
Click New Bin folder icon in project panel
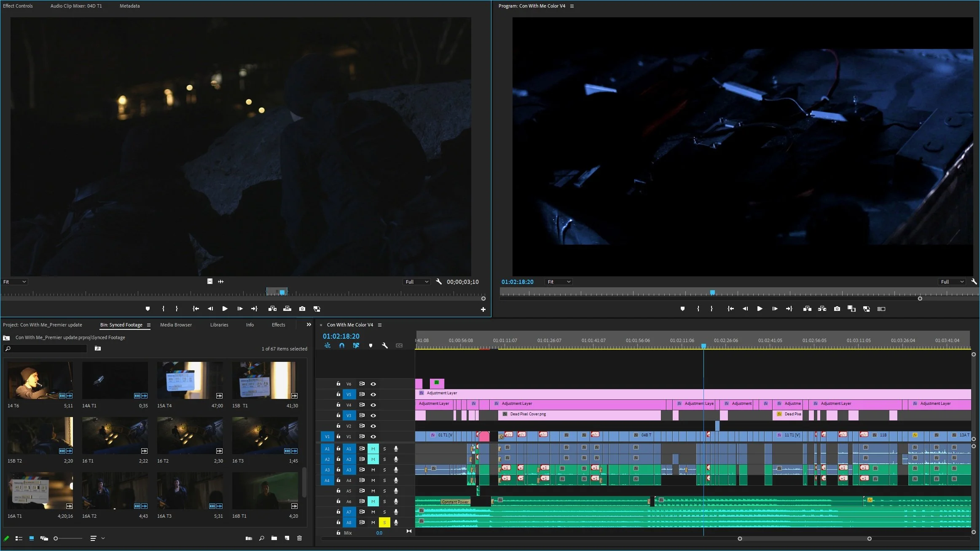point(274,538)
